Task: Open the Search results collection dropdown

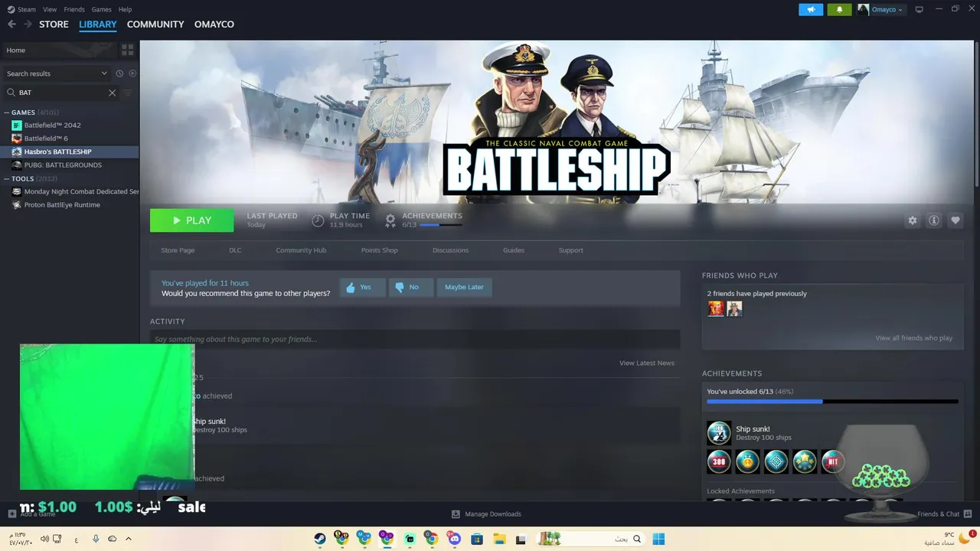Action: [57, 73]
